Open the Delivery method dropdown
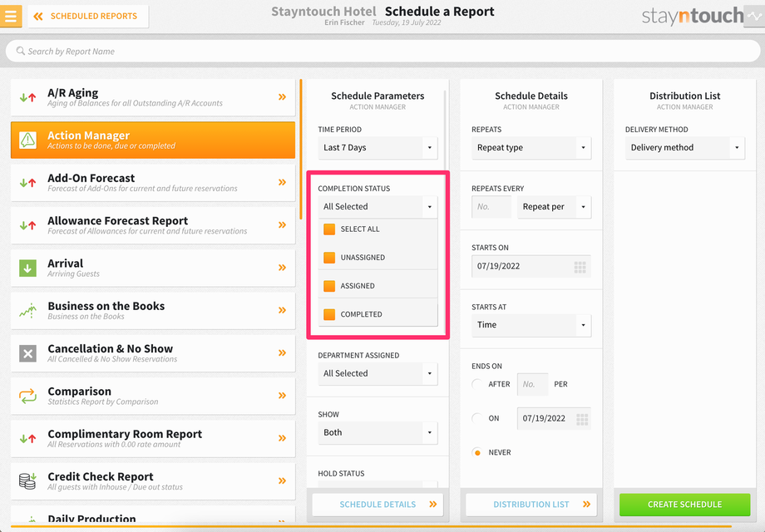 coord(685,148)
